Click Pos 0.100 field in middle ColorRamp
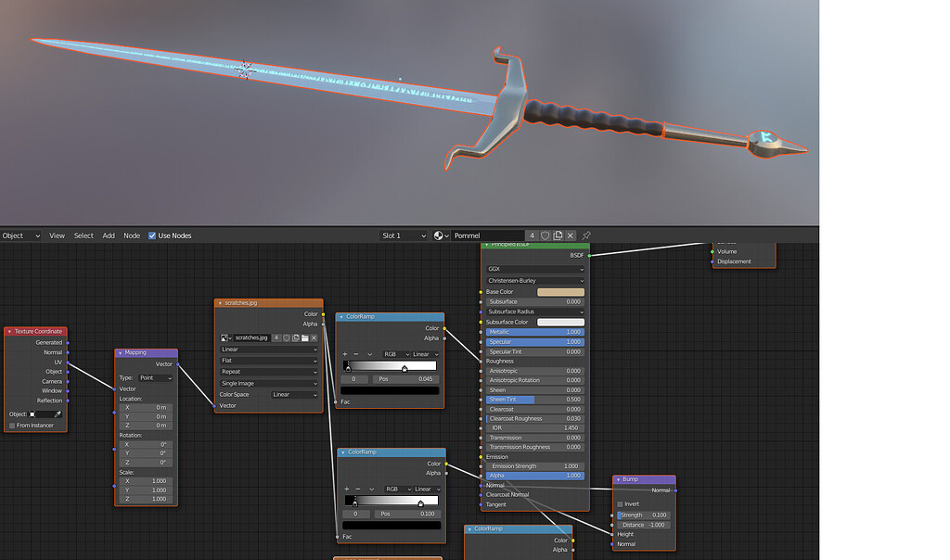950x560 pixels. pyautogui.click(x=408, y=514)
